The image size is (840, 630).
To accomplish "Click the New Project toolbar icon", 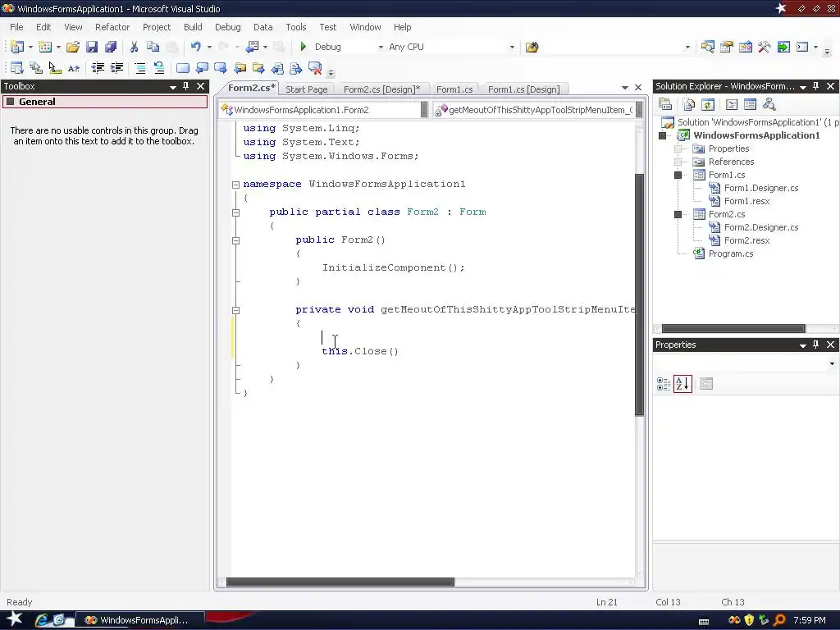I will point(17,47).
